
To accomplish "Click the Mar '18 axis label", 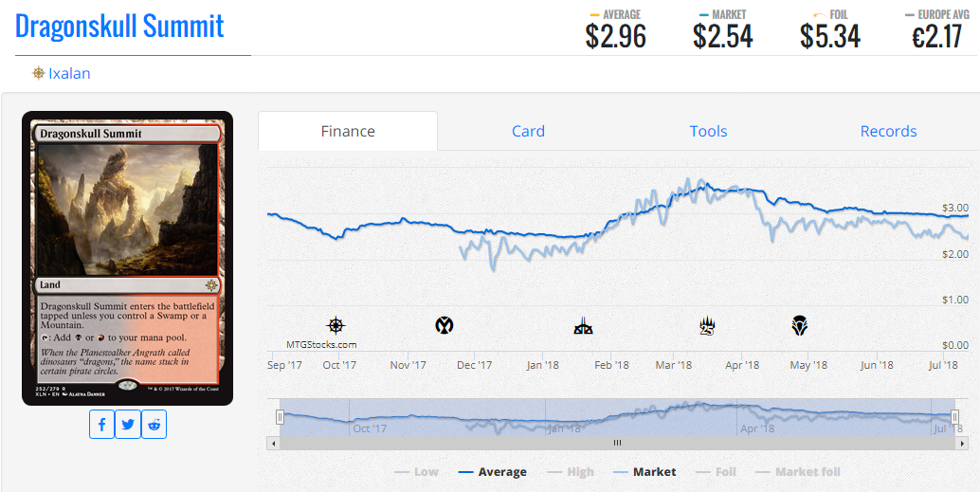I will (x=675, y=364).
